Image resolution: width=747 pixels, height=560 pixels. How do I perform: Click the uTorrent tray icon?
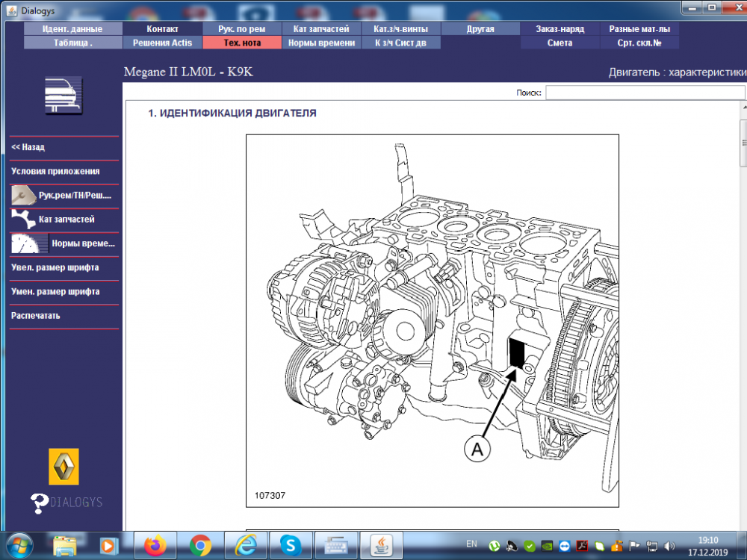pyautogui.click(x=494, y=547)
